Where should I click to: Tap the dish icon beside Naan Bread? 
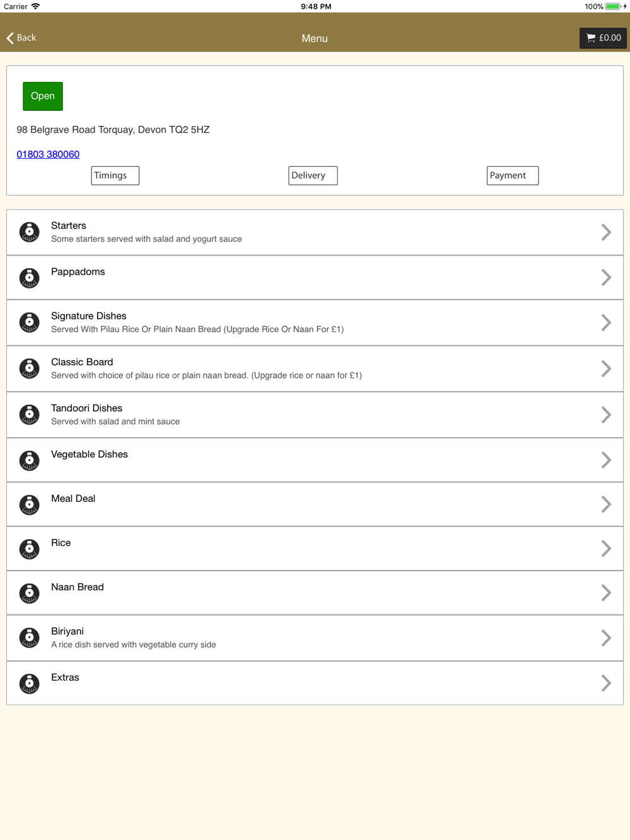(29, 593)
